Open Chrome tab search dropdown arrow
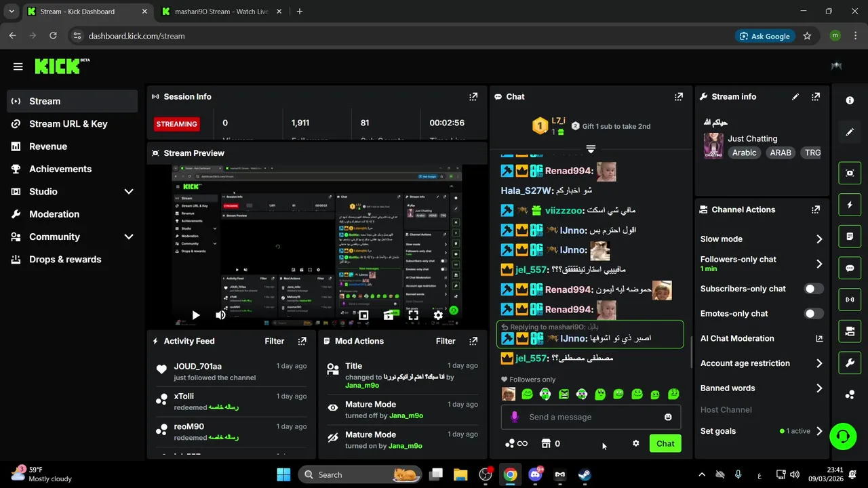Screen dimensions: 868x488 (11, 12)
